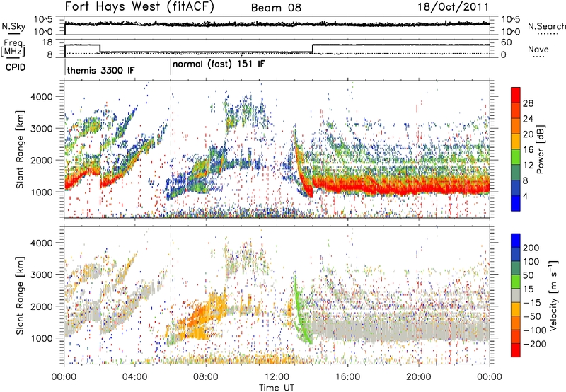The width and height of the screenshot is (566, 392).
Task: Click the 'CPID' row label
Action: (x=15, y=67)
